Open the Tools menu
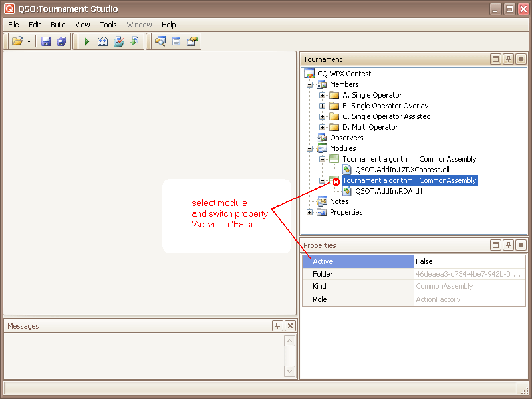The height and width of the screenshot is (399, 532). [108, 25]
